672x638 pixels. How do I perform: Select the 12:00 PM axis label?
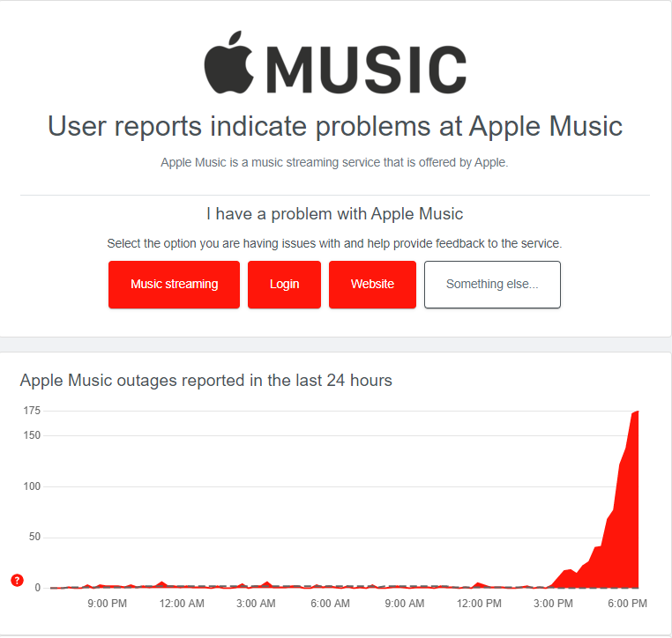click(479, 604)
